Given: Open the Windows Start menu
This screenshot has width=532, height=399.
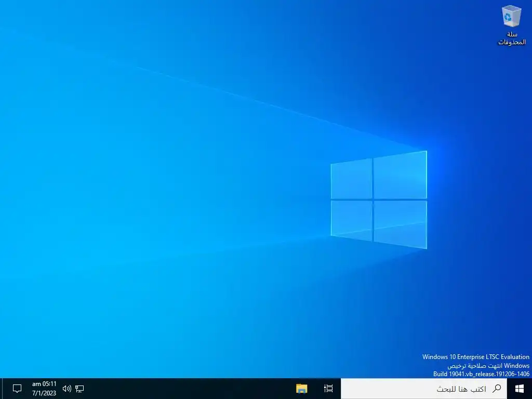Looking at the screenshot, I should (519, 389).
